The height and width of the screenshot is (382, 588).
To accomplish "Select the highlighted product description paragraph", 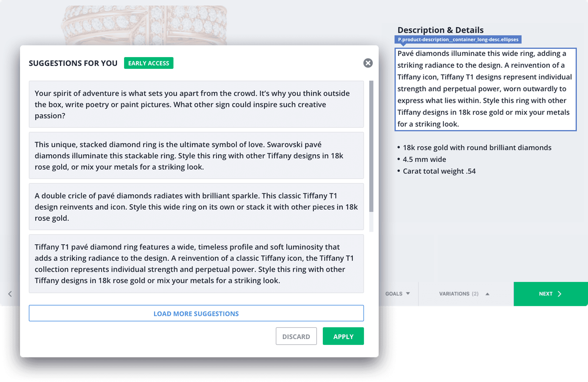I will tap(485, 89).
